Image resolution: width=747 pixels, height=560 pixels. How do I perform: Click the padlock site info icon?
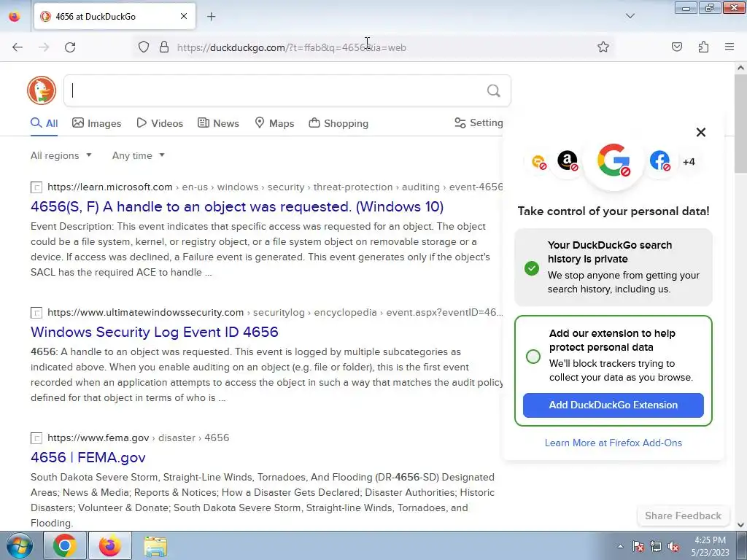coord(164,47)
